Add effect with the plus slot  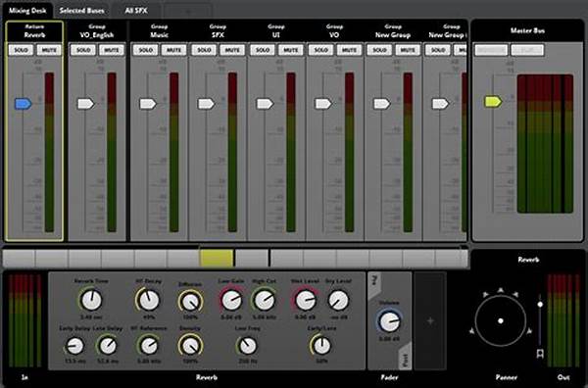click(x=430, y=321)
